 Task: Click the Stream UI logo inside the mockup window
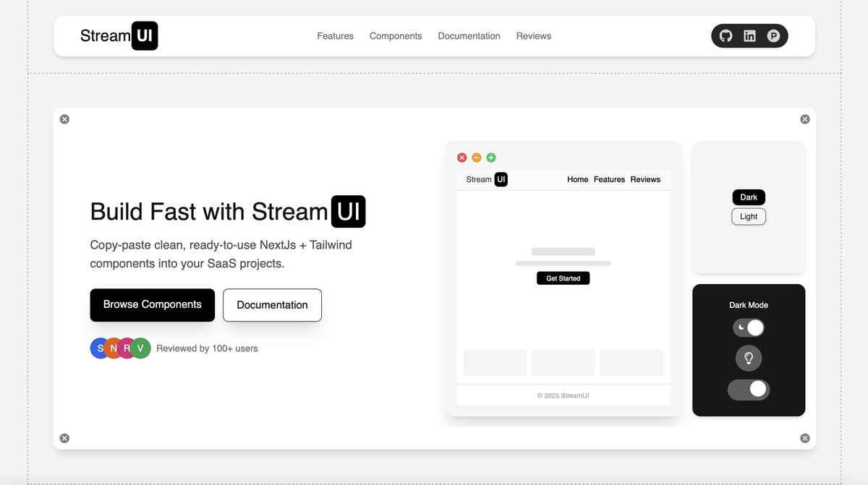click(x=487, y=179)
